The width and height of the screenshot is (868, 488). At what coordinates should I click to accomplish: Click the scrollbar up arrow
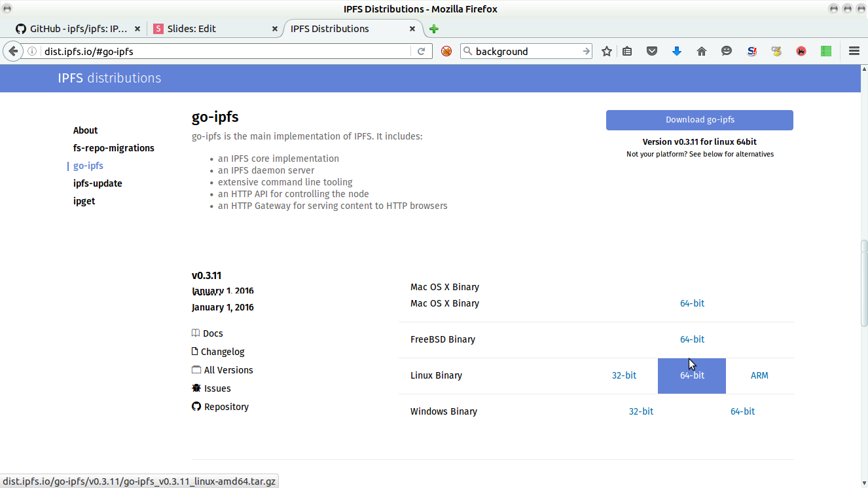pos(864,70)
